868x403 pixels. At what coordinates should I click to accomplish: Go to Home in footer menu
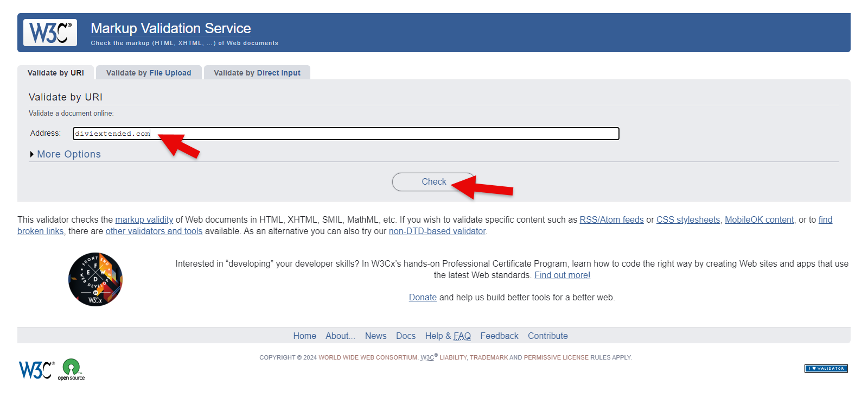point(305,336)
